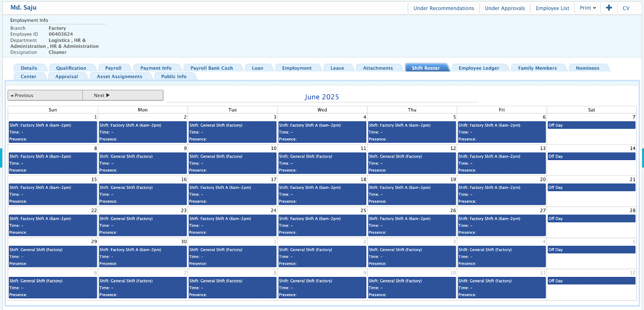Click the June 28 Off Day entry

591,218
